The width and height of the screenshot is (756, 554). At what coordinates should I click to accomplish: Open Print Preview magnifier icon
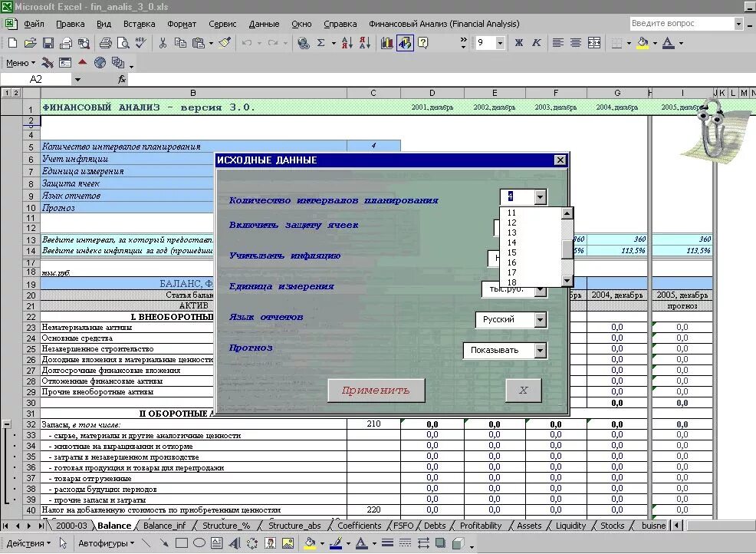[x=123, y=43]
